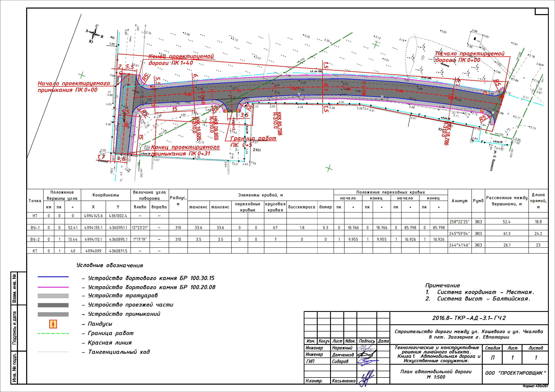Click the gray swatch for Устройство примыканий

pos(53,314)
